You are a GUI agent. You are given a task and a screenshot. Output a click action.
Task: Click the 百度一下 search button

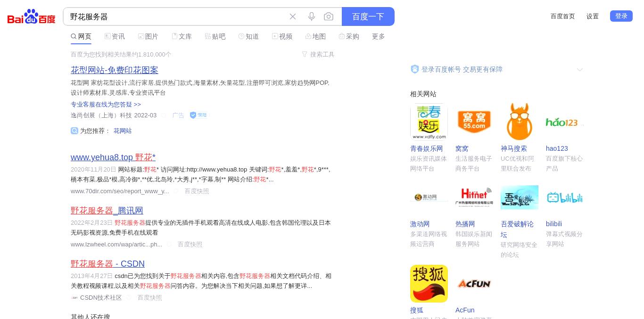coord(368,16)
